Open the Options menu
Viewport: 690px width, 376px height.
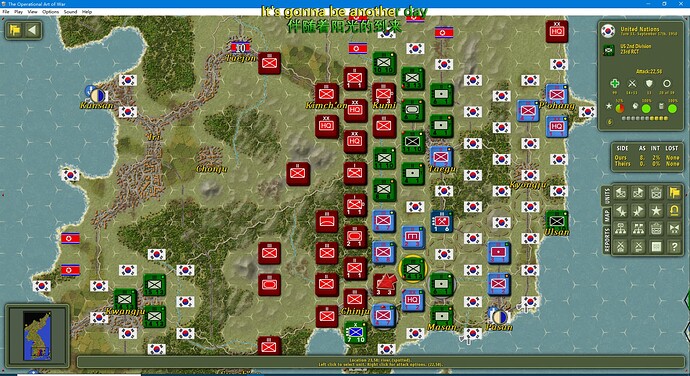click(x=51, y=12)
